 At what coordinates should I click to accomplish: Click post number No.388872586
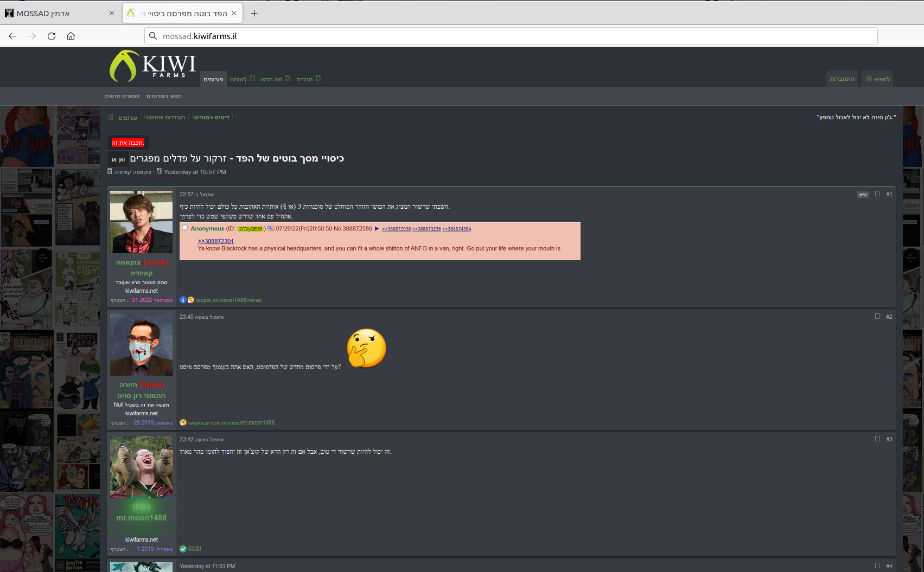[353, 229]
